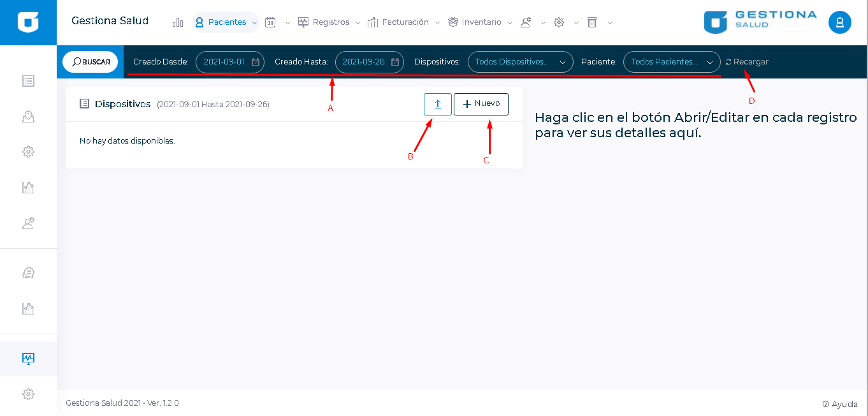Click the list icon at top of left sidebar
The height and width of the screenshot is (416, 868).
click(x=28, y=81)
